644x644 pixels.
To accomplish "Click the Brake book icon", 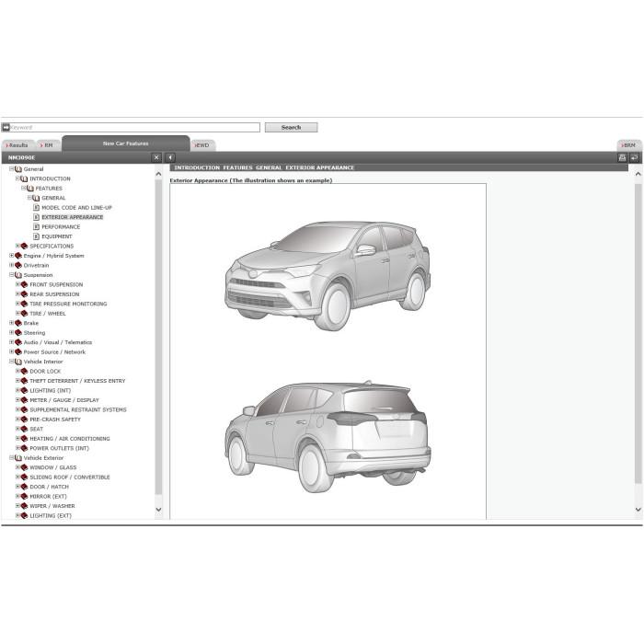I will [x=18, y=323].
